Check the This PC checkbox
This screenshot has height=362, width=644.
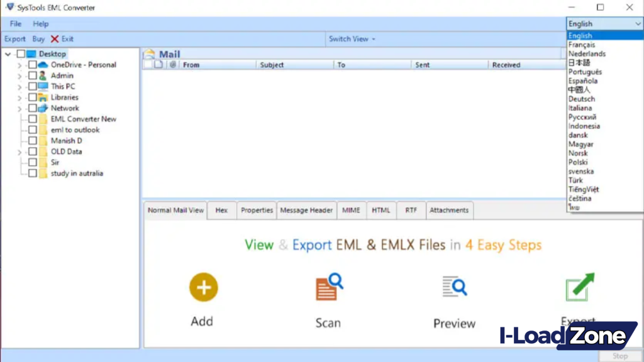[x=33, y=86]
